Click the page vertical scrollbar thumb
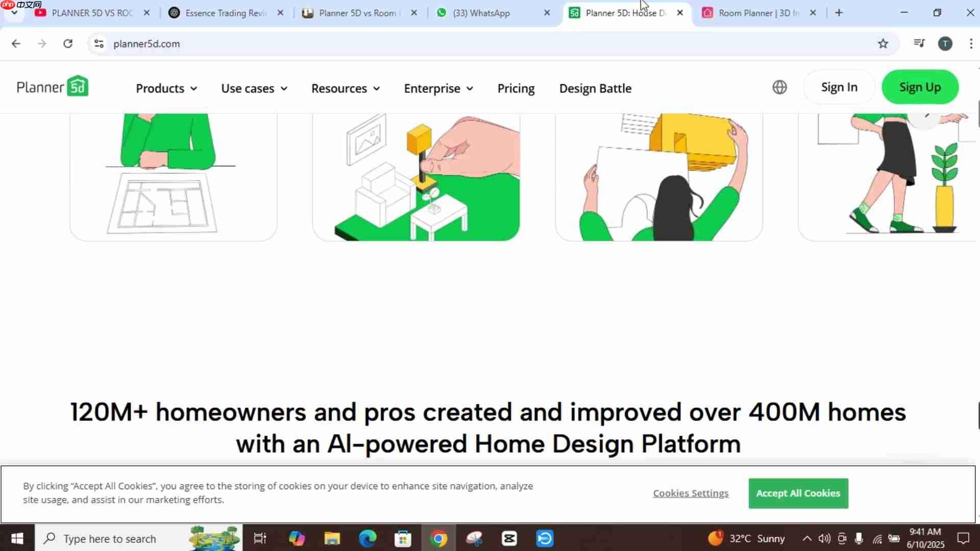This screenshot has width=980, height=551. 978,114
